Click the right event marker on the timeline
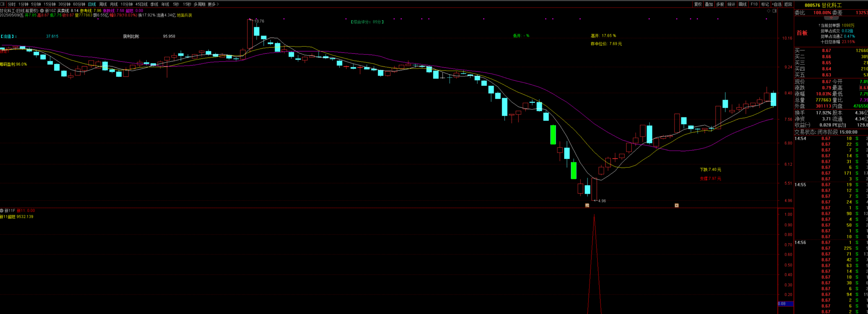The image size is (868, 314). pos(676,205)
